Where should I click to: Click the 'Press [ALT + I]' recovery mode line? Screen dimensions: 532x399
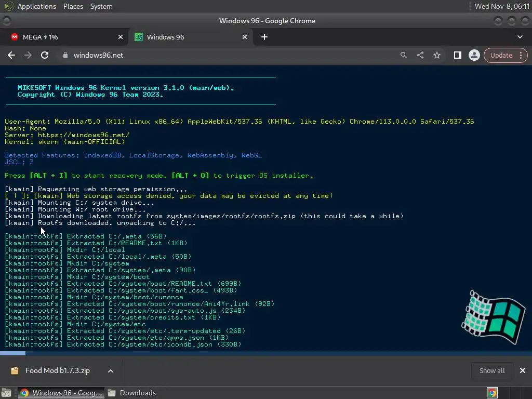(159, 176)
